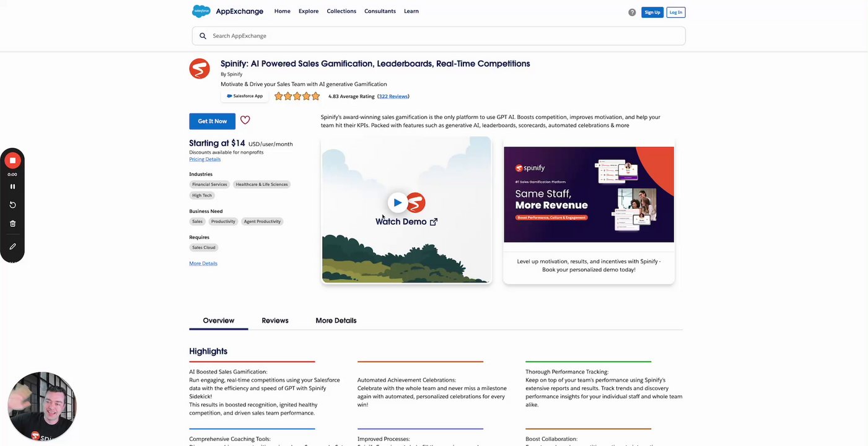Screen dimensions: 868x446
Task: Select the Productivity business need tag
Action: click(223, 222)
